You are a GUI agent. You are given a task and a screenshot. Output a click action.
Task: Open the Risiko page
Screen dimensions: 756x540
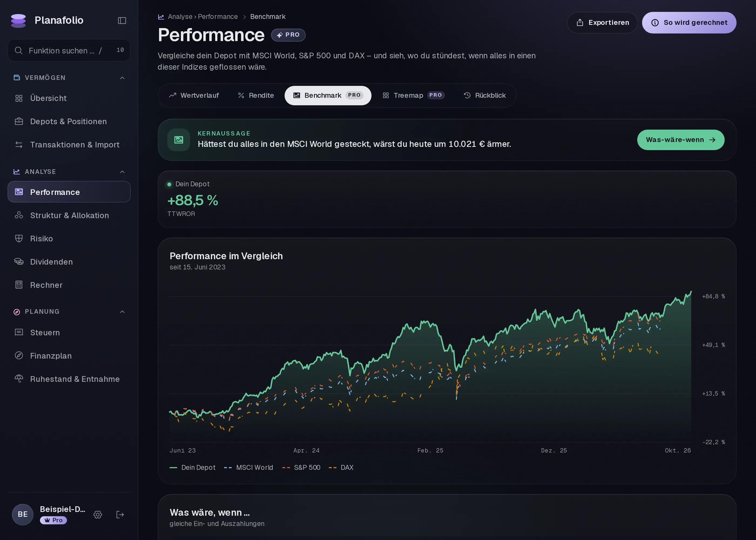click(x=69, y=239)
